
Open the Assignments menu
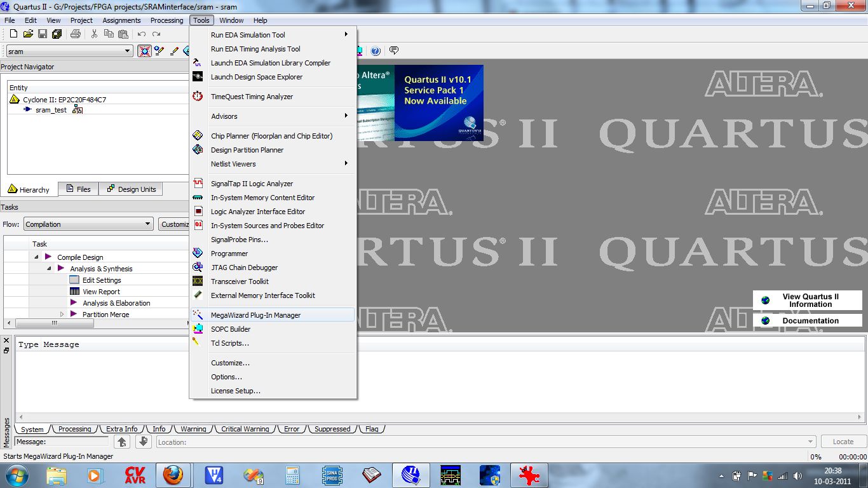tap(121, 20)
